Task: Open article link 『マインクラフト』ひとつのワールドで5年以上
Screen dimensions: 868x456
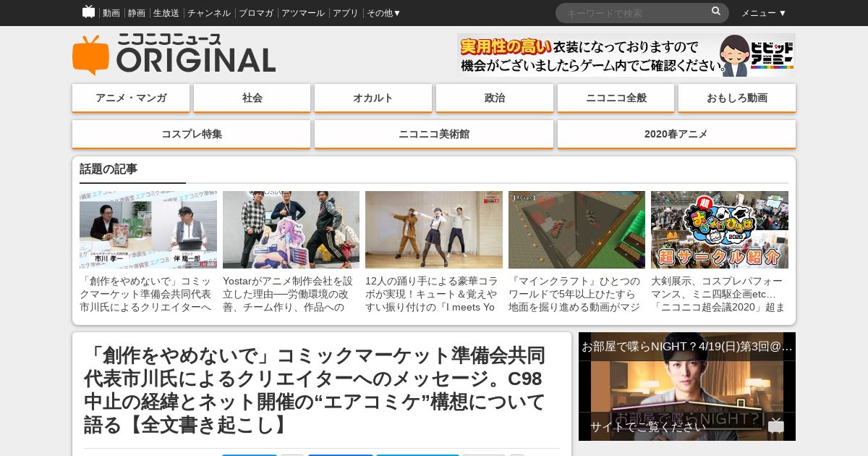Action: tap(575, 294)
